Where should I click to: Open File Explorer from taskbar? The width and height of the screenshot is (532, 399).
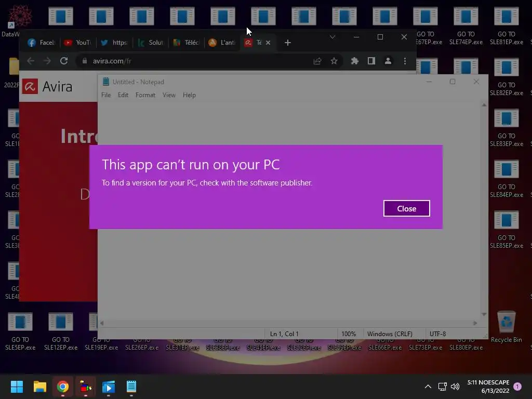pyautogui.click(x=39, y=387)
